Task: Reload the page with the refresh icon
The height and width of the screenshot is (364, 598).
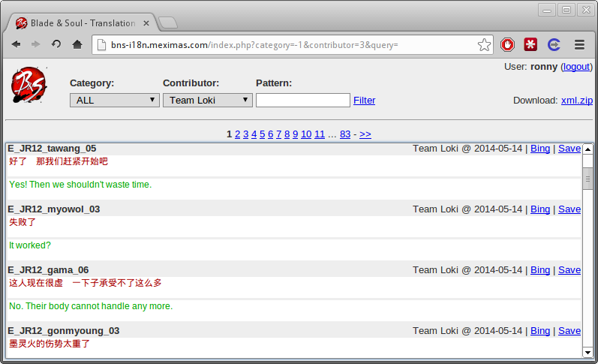Action: (x=56, y=44)
